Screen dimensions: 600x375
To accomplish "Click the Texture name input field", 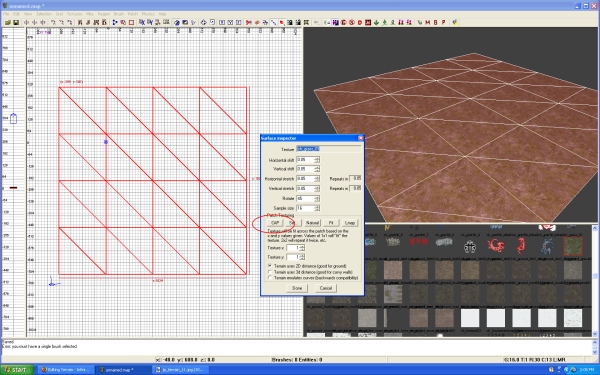I will (x=329, y=149).
